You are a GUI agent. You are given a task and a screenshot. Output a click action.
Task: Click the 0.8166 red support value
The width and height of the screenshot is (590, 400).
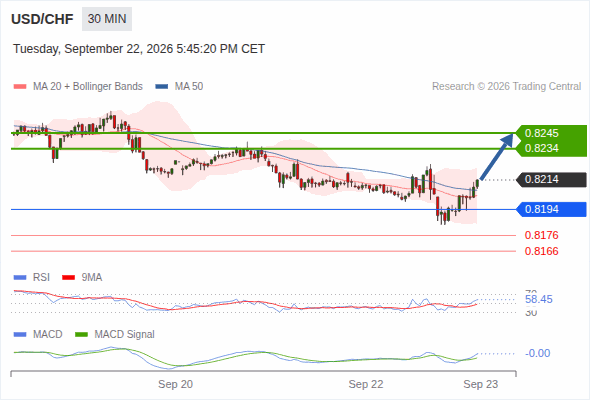[541, 251]
